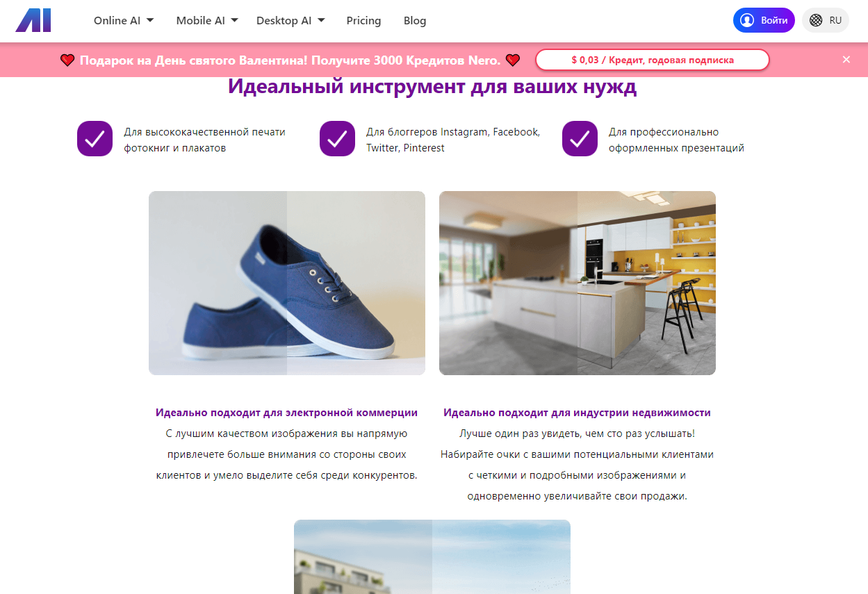Select the RU language switcher
This screenshot has width=868, height=594.
pos(826,20)
